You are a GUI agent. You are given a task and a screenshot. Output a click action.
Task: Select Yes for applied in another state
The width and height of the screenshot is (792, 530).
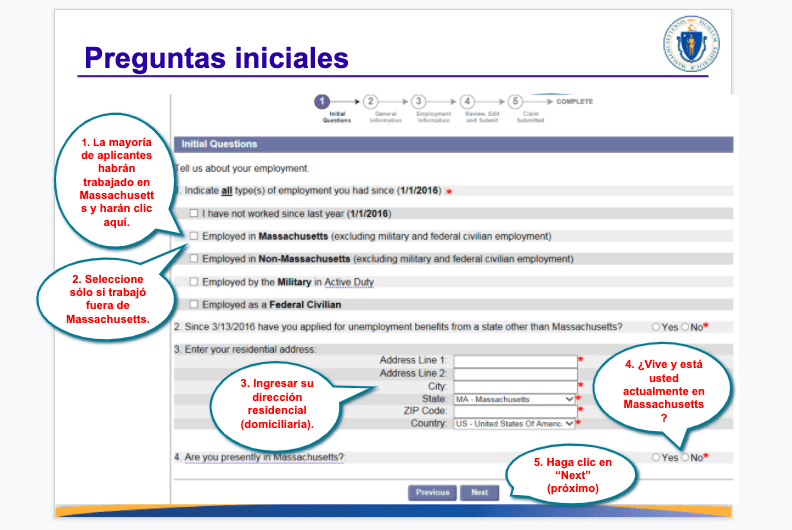tap(656, 327)
